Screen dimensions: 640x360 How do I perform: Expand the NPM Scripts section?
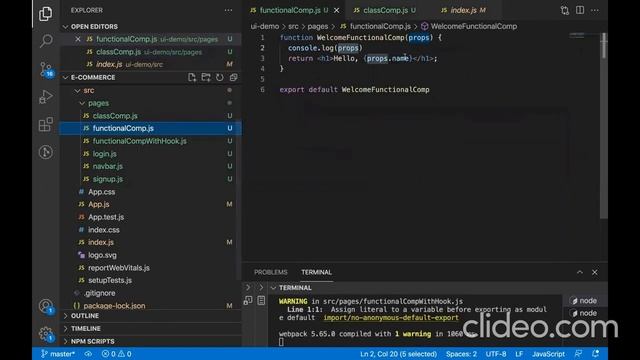tap(66, 341)
